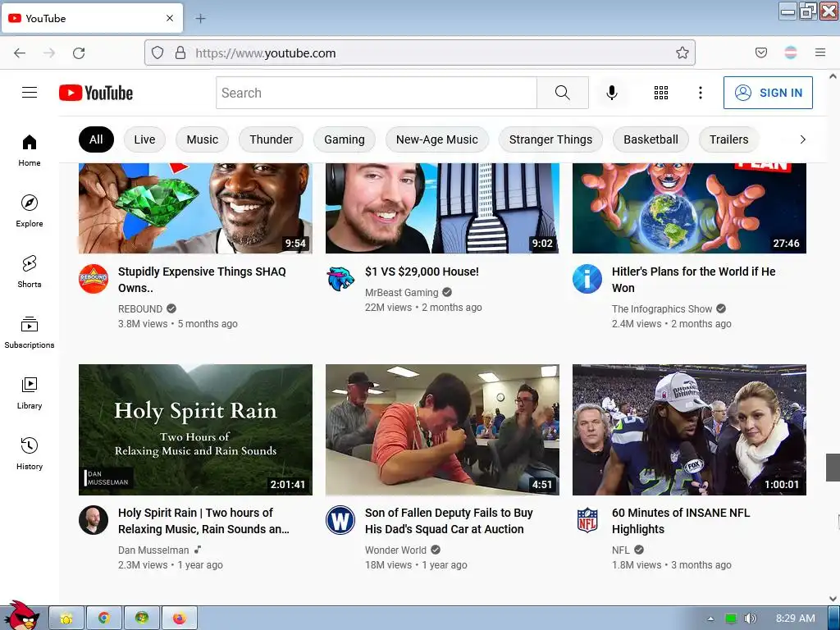Open video title Stupidly Expensive Things SHAQ Owns
This screenshot has height=630, width=840.
pyautogui.click(x=202, y=280)
